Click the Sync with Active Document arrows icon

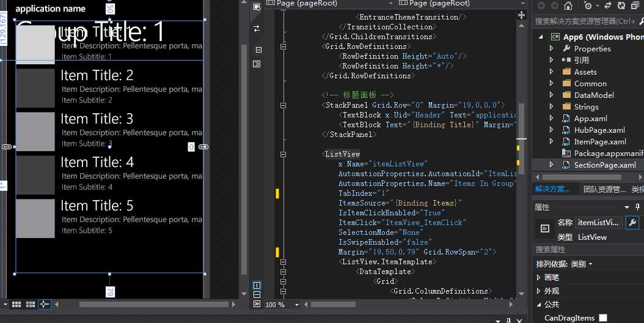608,6
